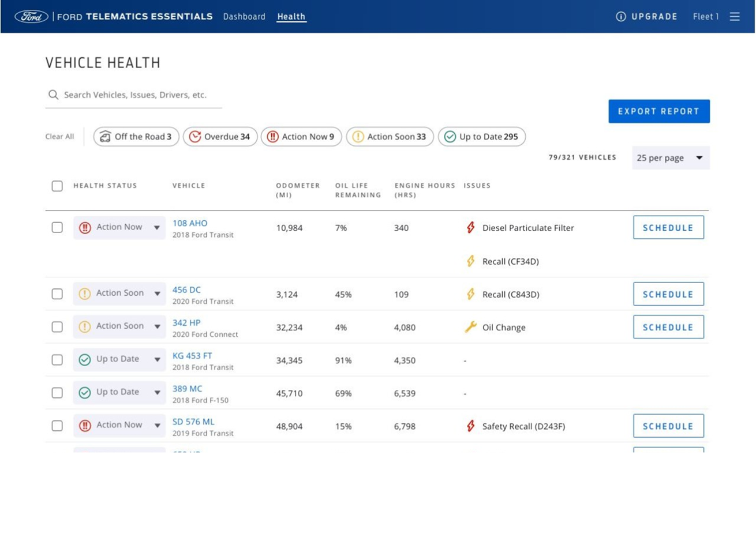Screen dimensions: 756x549
Task: Click wrench icon beside Oil Change
Action: pos(471,327)
